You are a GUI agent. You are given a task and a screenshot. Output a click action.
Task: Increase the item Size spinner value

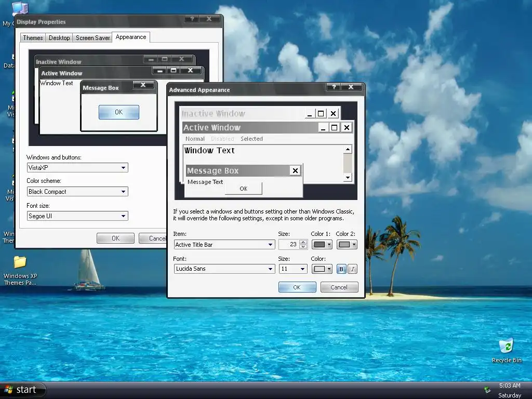pos(303,242)
